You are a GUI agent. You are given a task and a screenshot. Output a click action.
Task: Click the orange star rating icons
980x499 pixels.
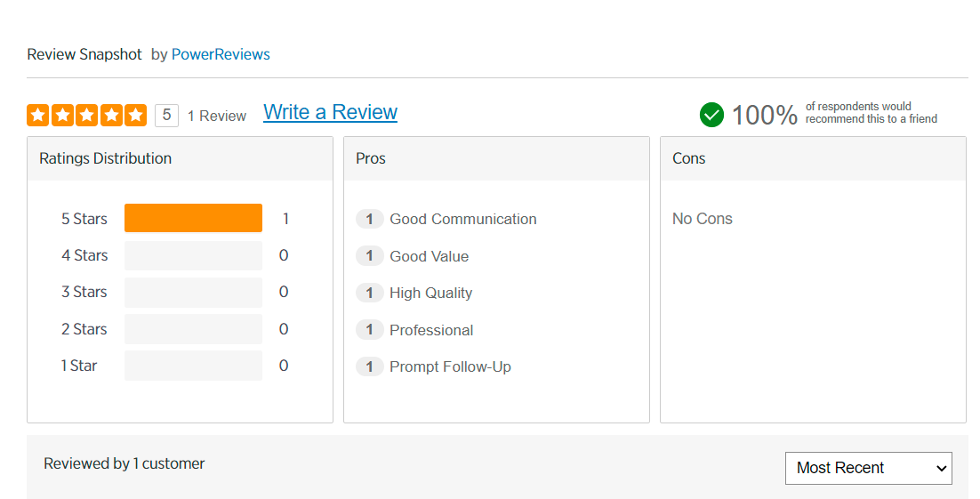click(x=86, y=115)
